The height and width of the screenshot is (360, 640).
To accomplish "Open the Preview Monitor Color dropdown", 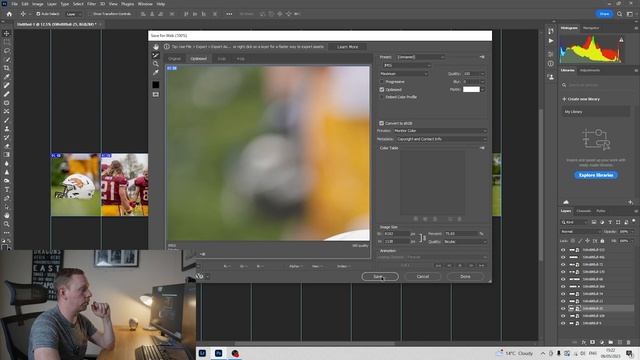I will pos(440,131).
